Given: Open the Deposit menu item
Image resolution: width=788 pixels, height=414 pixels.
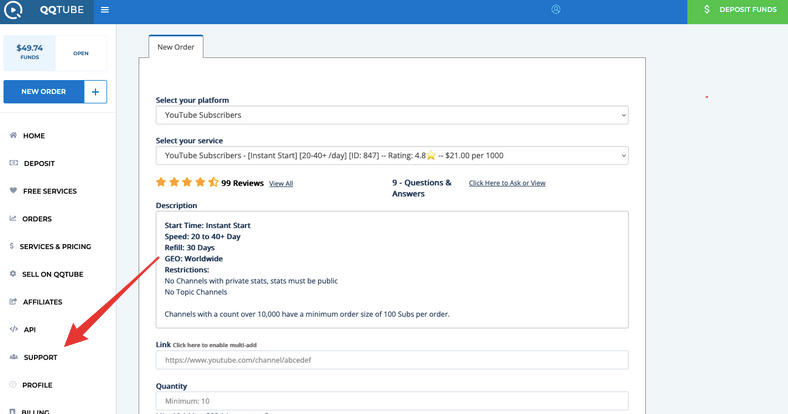Looking at the screenshot, I should [x=39, y=163].
